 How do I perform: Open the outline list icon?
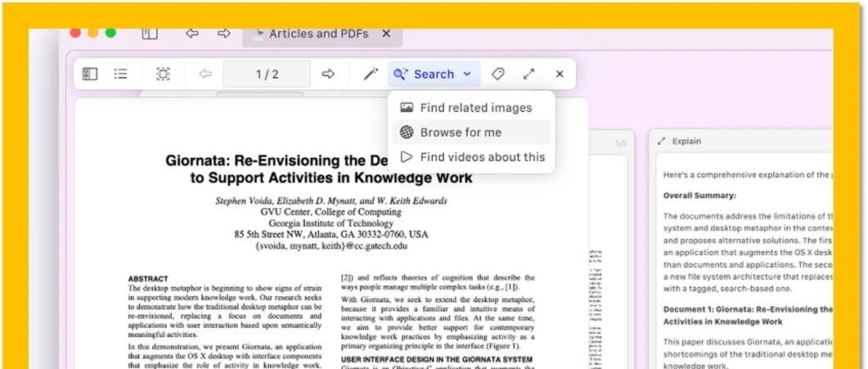tap(121, 74)
